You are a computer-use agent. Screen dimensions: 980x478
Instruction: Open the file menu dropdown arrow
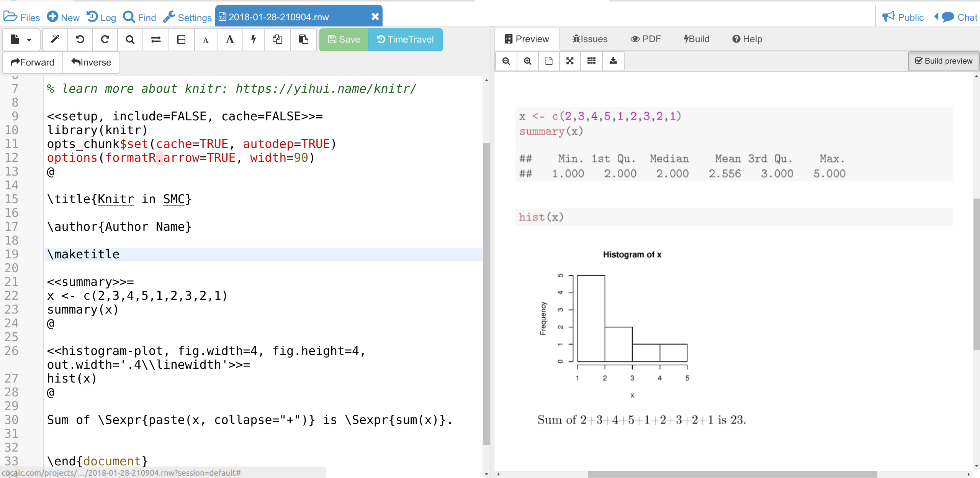coord(29,39)
